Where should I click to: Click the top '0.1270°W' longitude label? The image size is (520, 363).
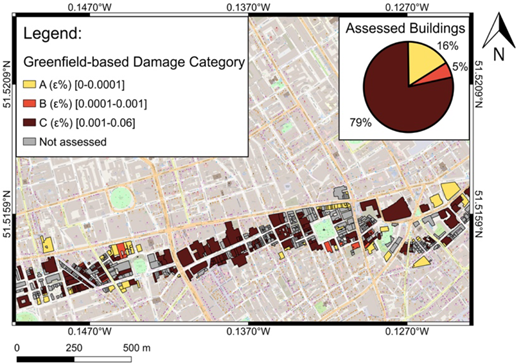click(x=407, y=7)
